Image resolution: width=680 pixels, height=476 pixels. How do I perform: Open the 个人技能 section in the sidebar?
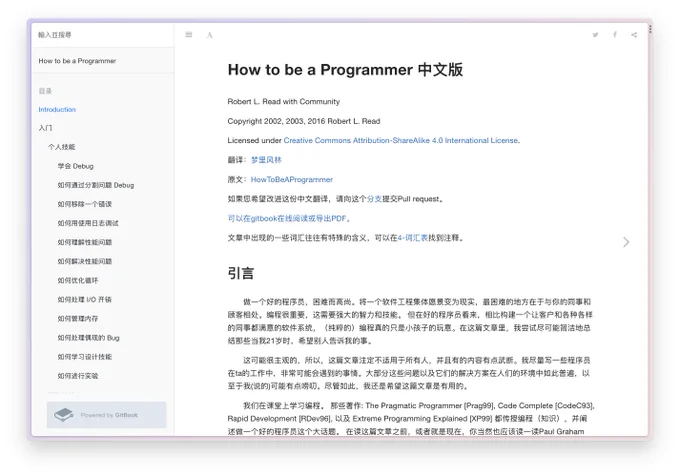pos(62,147)
